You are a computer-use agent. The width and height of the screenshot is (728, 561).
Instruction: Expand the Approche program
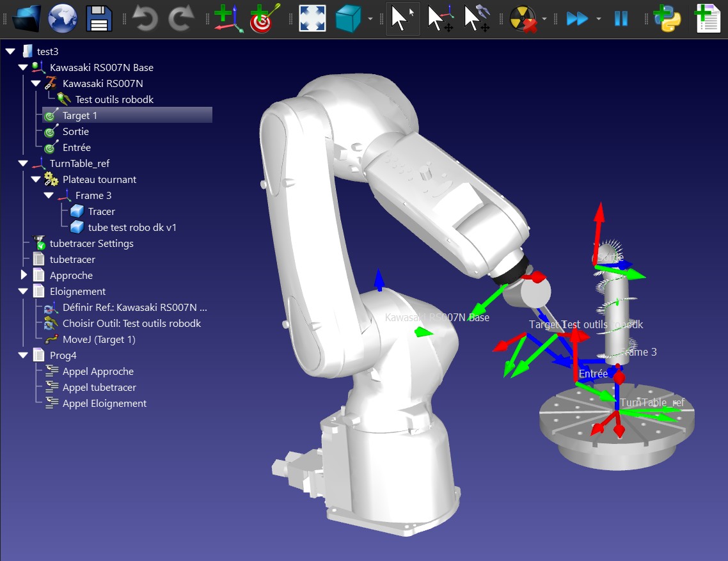point(24,276)
